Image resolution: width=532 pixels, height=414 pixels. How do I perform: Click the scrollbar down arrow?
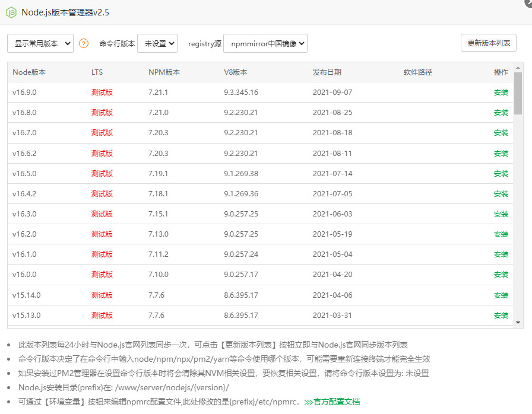518,323
